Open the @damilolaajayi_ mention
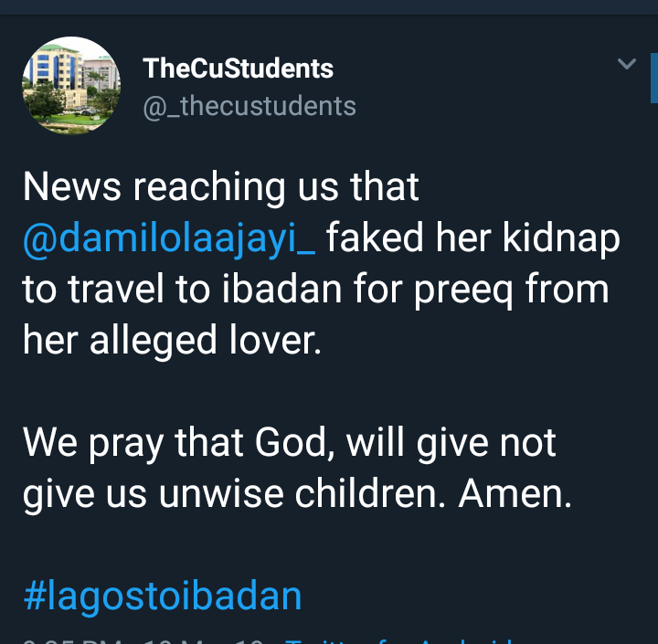Screen dimensions: 658x644 (x=168, y=239)
